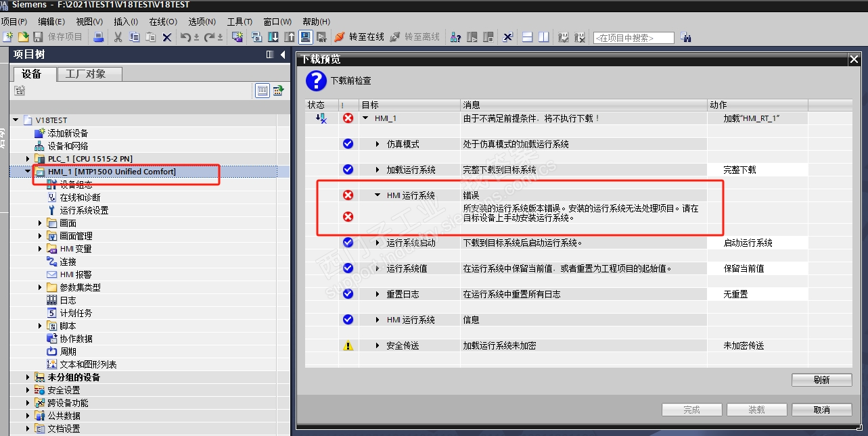Click the Delete X toolbar icon
Screen dimensions: 868x436
click(x=167, y=37)
